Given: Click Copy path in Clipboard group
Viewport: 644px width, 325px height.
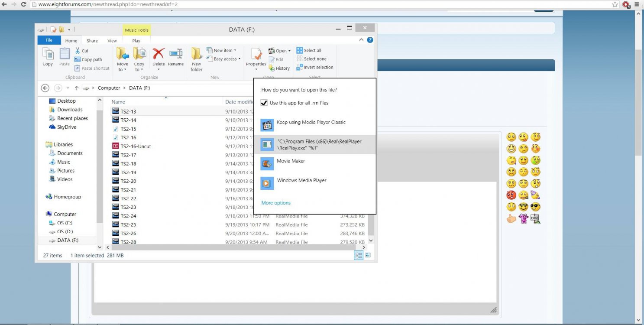Looking at the screenshot, I should 88,59.
